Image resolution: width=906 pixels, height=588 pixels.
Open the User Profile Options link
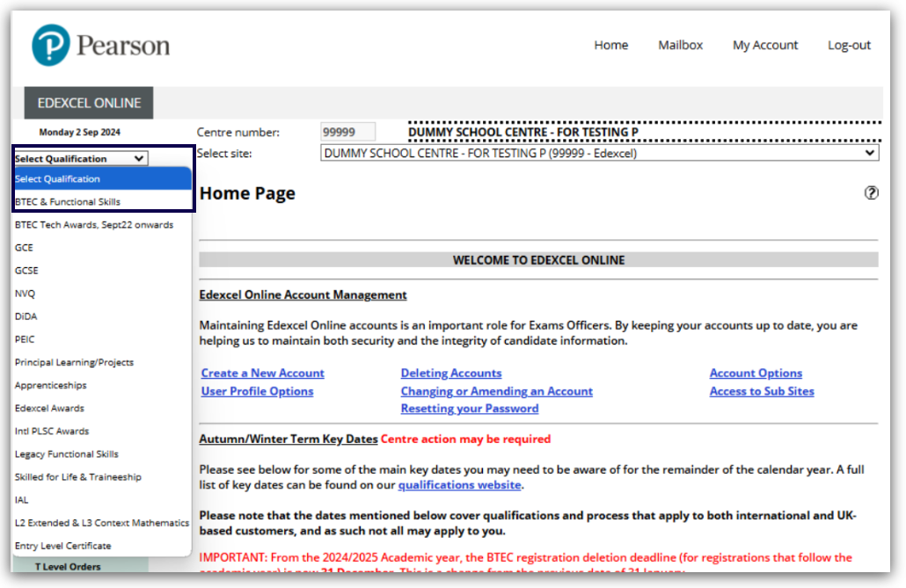257,391
